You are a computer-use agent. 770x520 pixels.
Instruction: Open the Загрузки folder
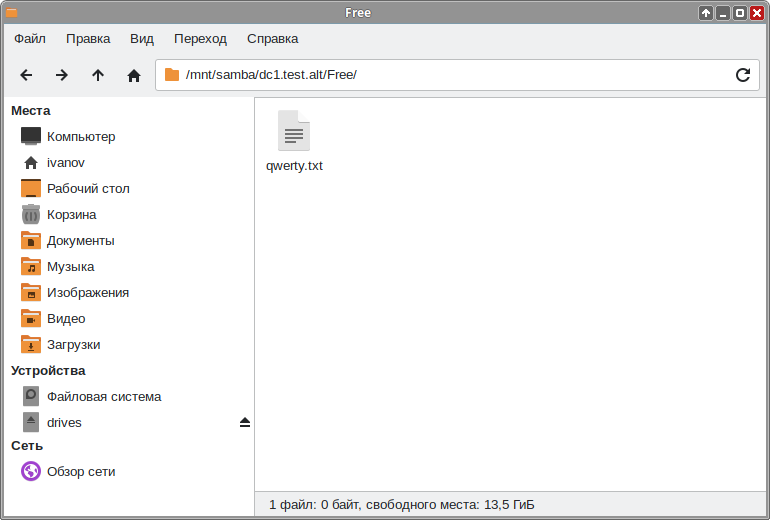(x=73, y=345)
